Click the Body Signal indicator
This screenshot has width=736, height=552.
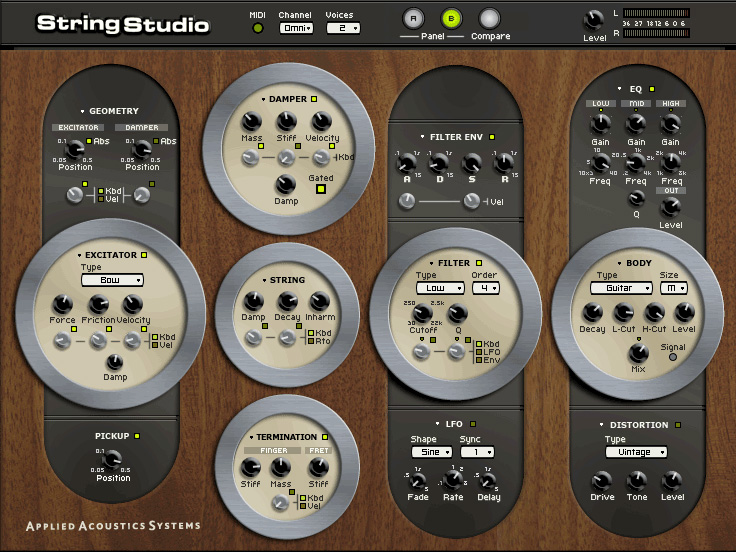click(x=673, y=357)
